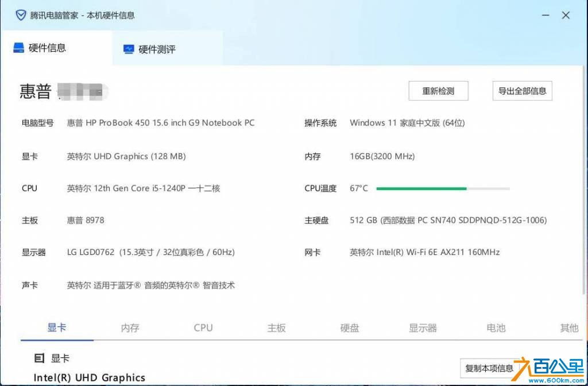The height and width of the screenshot is (386, 588).
Task: Click the CPU temperature progress bar
Action: 442,188
